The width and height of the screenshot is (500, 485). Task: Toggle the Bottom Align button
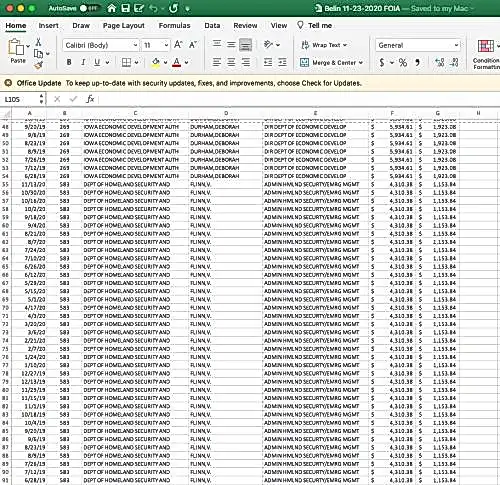pyautogui.click(x=245, y=45)
